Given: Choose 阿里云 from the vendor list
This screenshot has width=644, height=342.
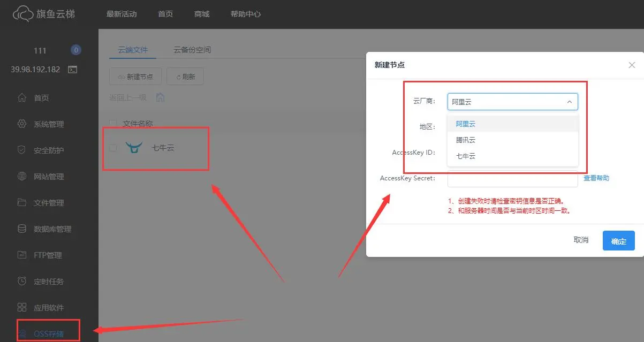Looking at the screenshot, I should (513, 124).
